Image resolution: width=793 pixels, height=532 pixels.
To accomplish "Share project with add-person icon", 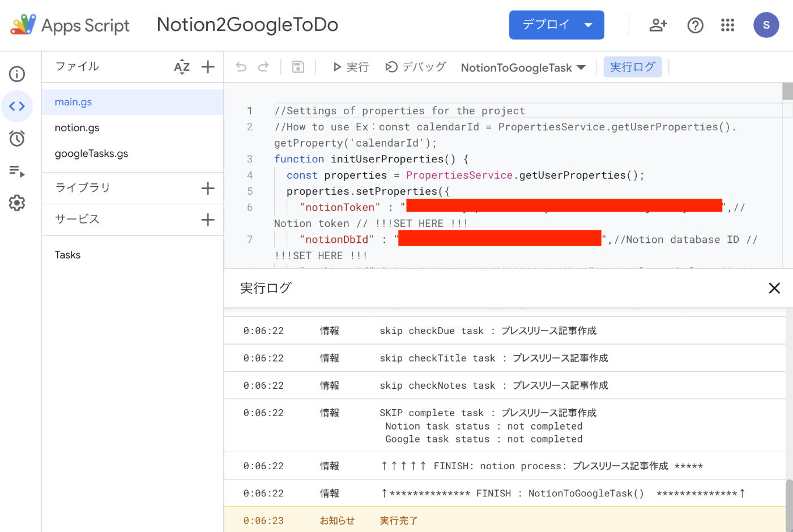I will (658, 25).
